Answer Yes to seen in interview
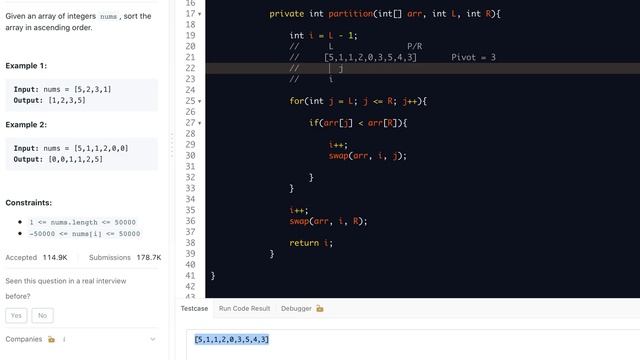The height and width of the screenshot is (360, 640). coord(16,316)
